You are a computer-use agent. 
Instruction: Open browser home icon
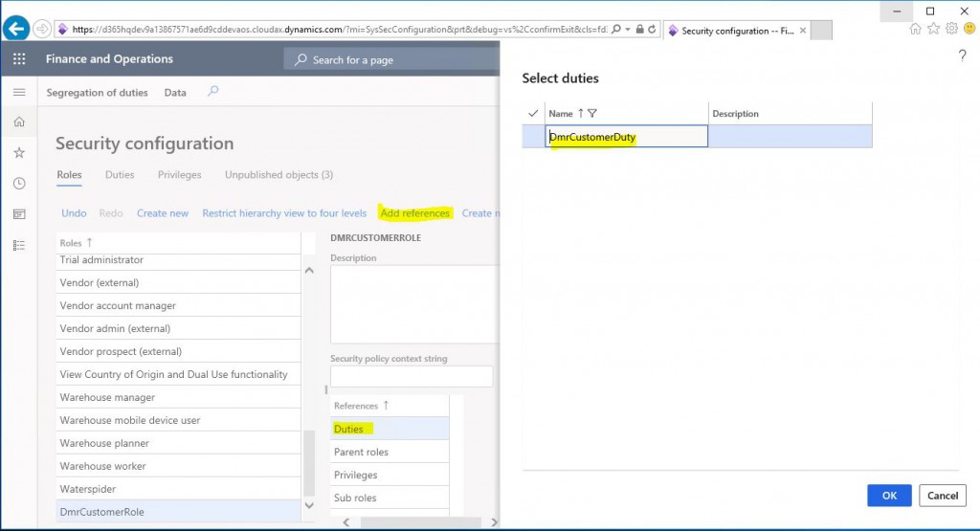click(x=915, y=29)
